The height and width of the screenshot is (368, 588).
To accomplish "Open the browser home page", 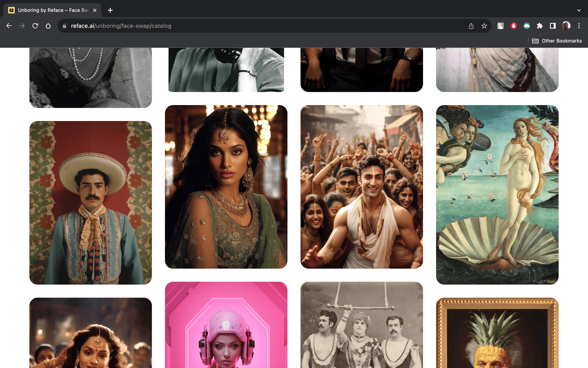I will [x=48, y=26].
